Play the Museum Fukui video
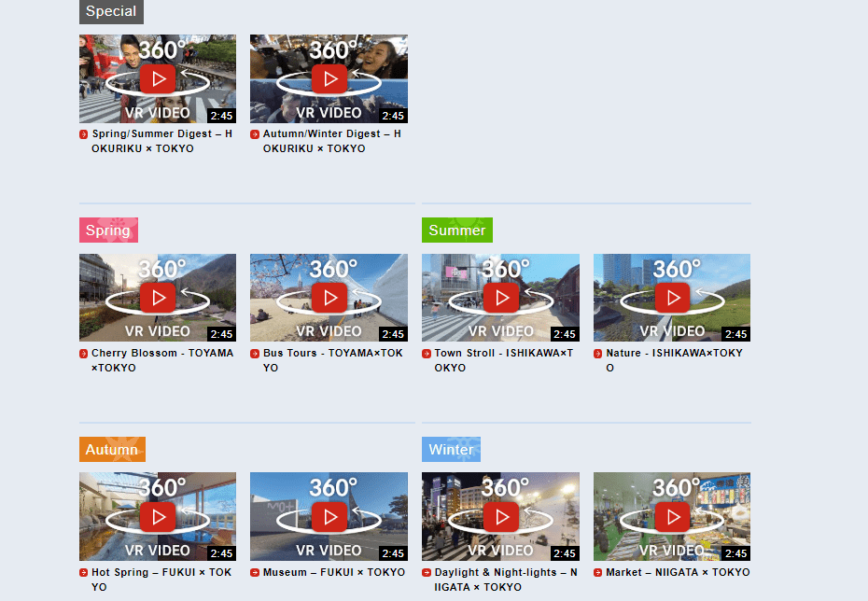 click(x=329, y=516)
